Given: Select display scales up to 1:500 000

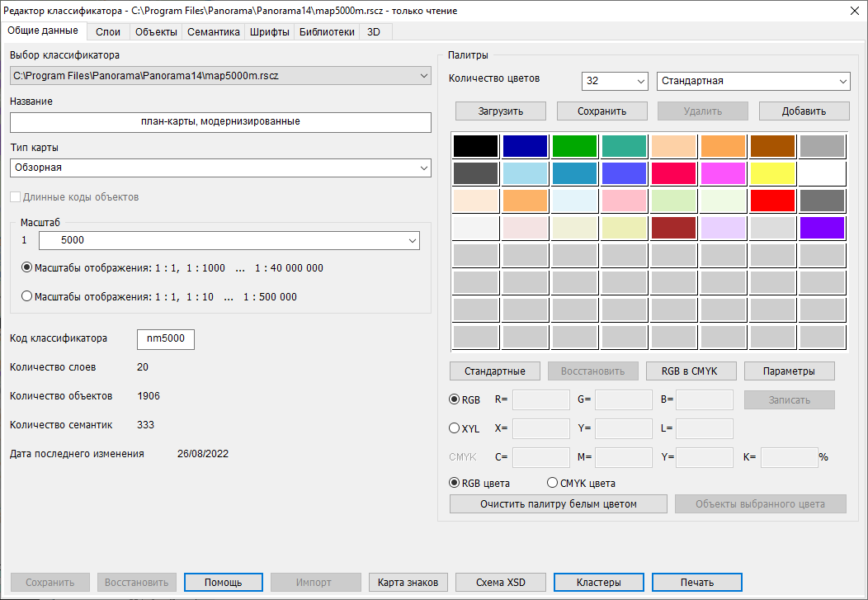Looking at the screenshot, I should click(27, 296).
